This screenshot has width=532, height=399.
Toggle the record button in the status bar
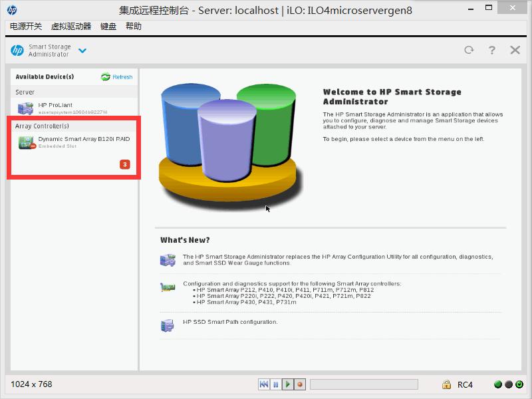[x=299, y=384]
